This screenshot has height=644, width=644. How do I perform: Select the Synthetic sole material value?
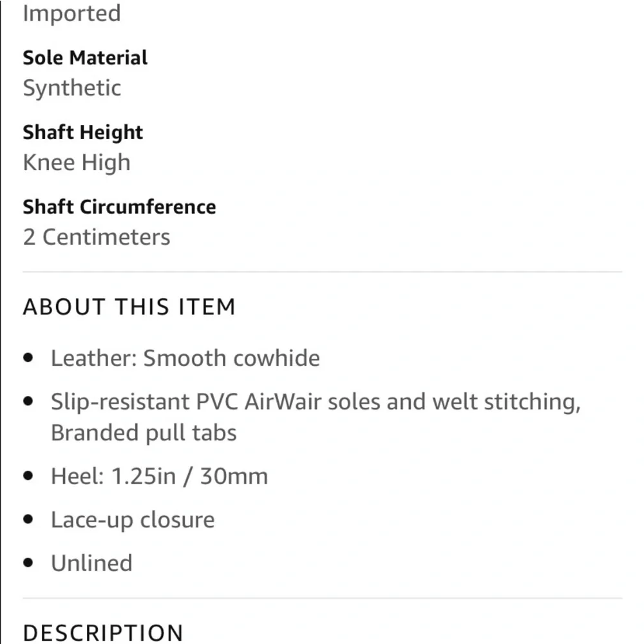(72, 88)
